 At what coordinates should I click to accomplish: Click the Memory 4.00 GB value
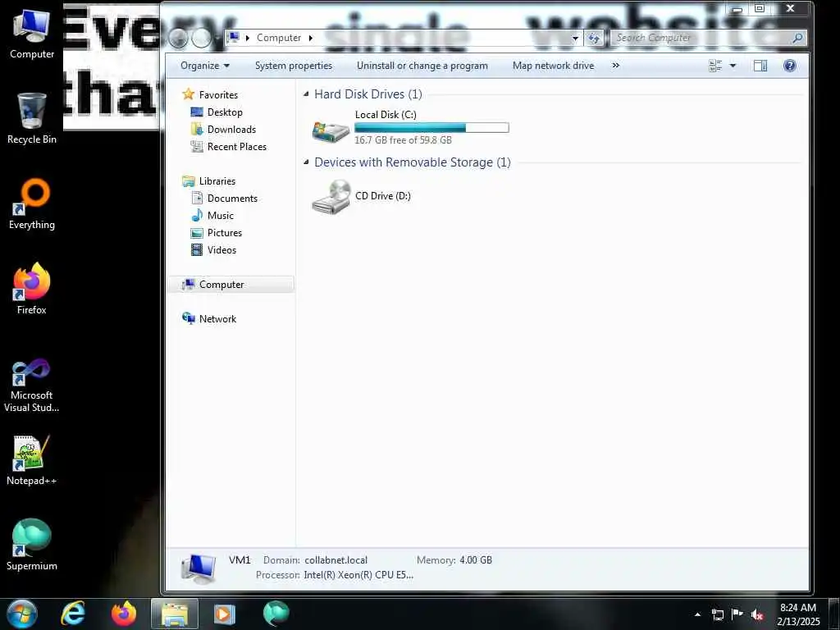(x=476, y=560)
